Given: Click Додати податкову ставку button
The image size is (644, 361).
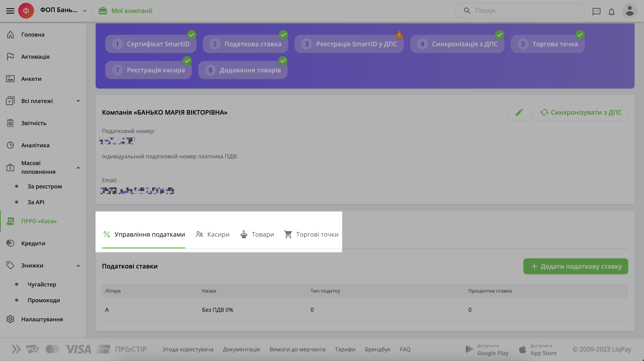Looking at the screenshot, I should coord(575,266).
